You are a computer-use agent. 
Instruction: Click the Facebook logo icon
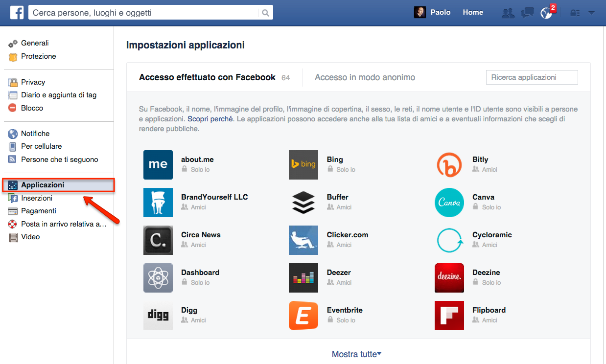point(17,12)
